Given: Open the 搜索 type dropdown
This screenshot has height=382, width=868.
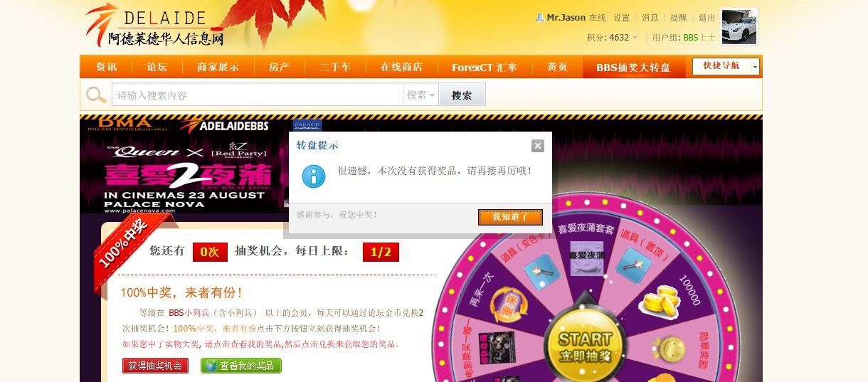Looking at the screenshot, I should pyautogui.click(x=421, y=95).
